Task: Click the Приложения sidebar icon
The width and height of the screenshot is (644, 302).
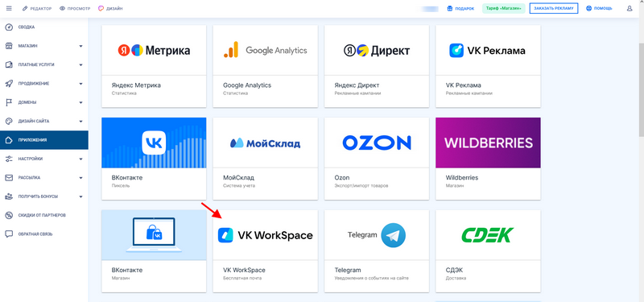Action: click(9, 140)
